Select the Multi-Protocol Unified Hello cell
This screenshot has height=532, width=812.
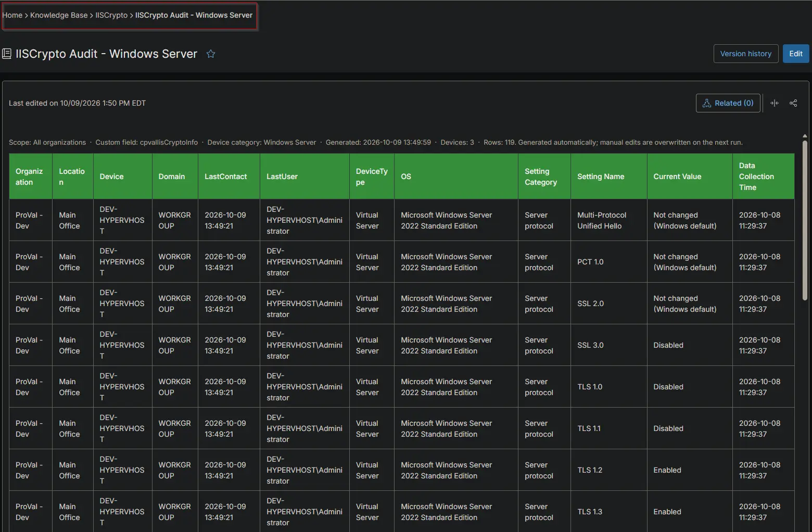[x=609, y=220]
